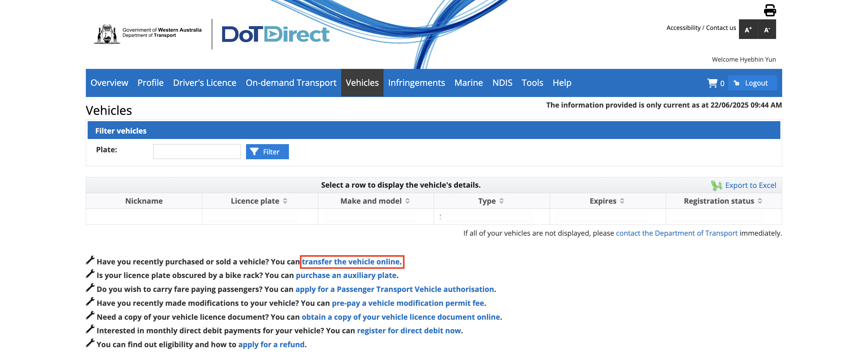The image size is (868, 362).
Task: Go to Driver's Licence tab
Action: coord(205,83)
